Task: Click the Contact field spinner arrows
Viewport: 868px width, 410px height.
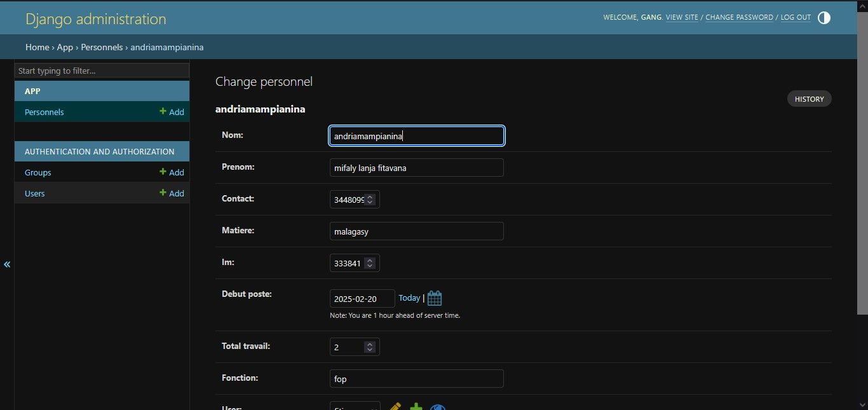Action: (370, 200)
